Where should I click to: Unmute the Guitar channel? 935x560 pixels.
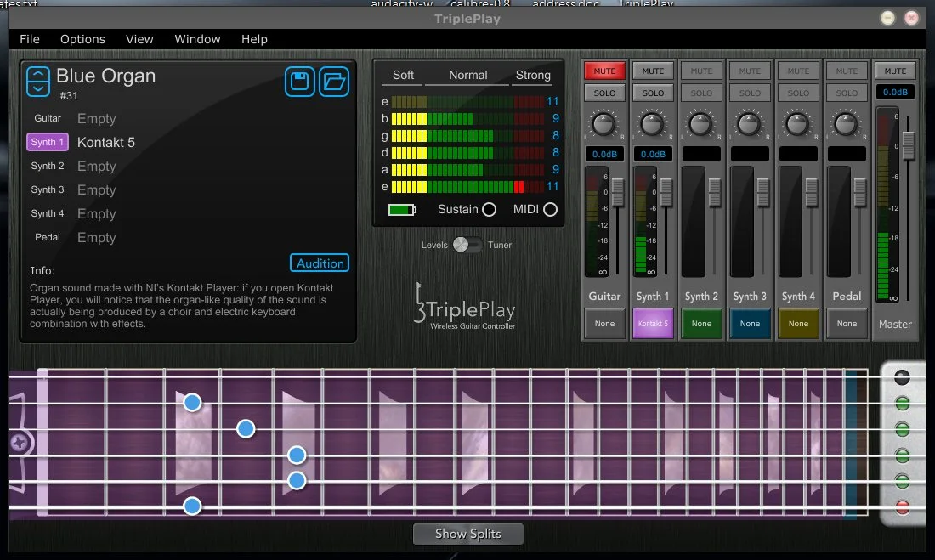604,71
